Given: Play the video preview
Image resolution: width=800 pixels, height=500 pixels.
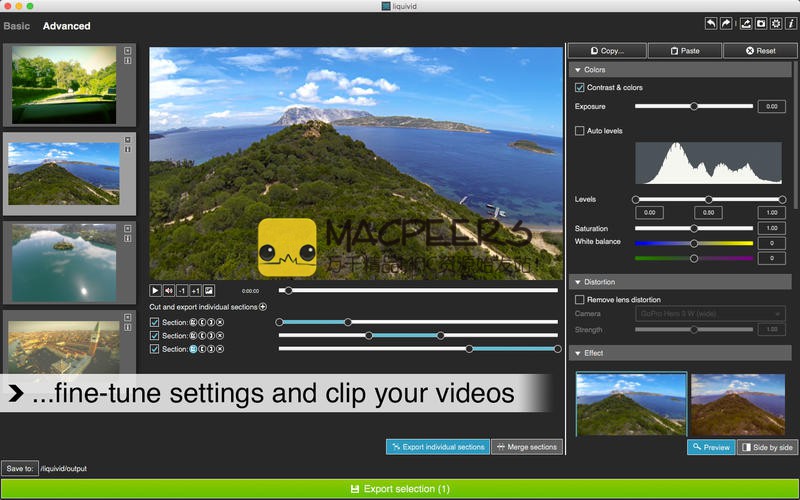Looking at the screenshot, I should pyautogui.click(x=155, y=291).
